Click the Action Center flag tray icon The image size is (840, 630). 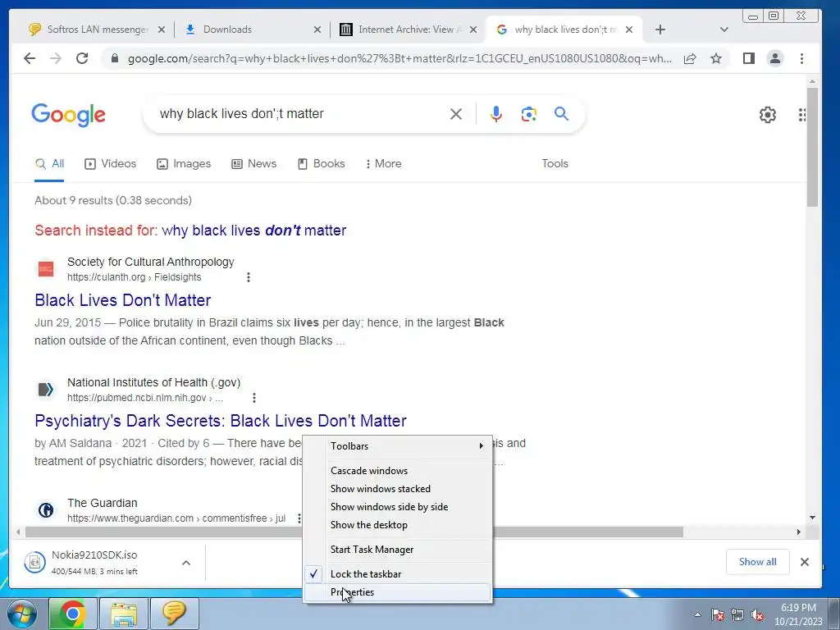click(718, 614)
